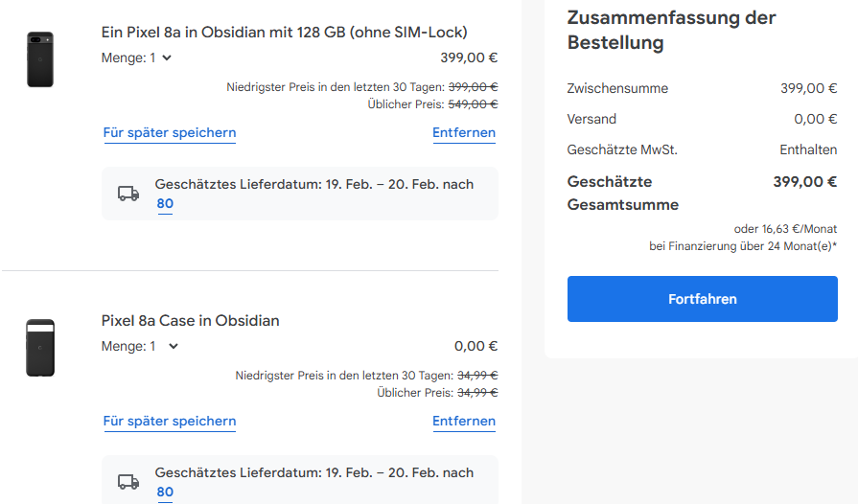Change postal code 80 for the phone delivery
The width and height of the screenshot is (858, 504).
pos(165,203)
